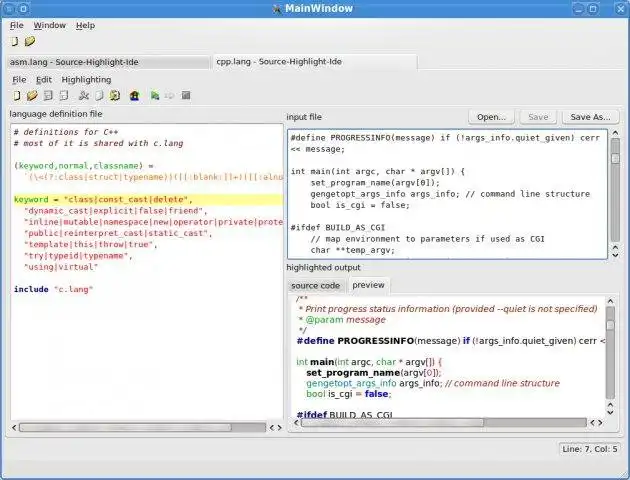
Task: Click preview horizontal scrollbar handle
Action: click(x=393, y=423)
